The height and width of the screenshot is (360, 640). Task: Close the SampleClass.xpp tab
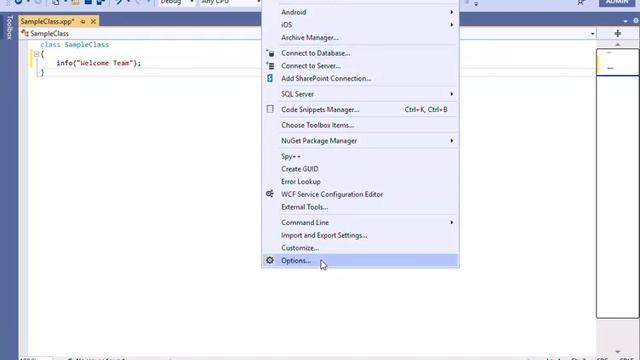pos(93,21)
